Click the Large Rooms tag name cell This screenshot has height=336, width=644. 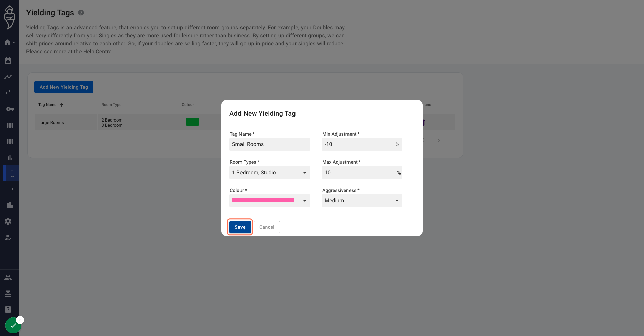[x=66, y=123]
